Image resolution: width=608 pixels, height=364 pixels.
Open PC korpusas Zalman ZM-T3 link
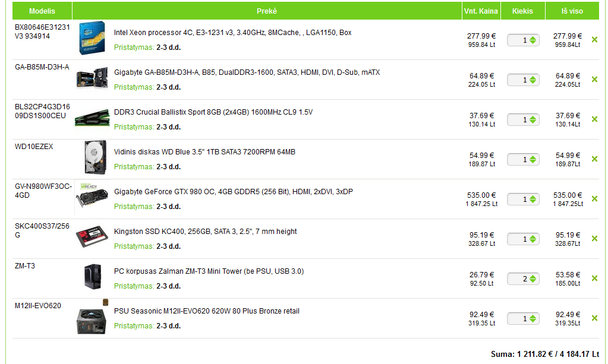pyautogui.click(x=209, y=271)
